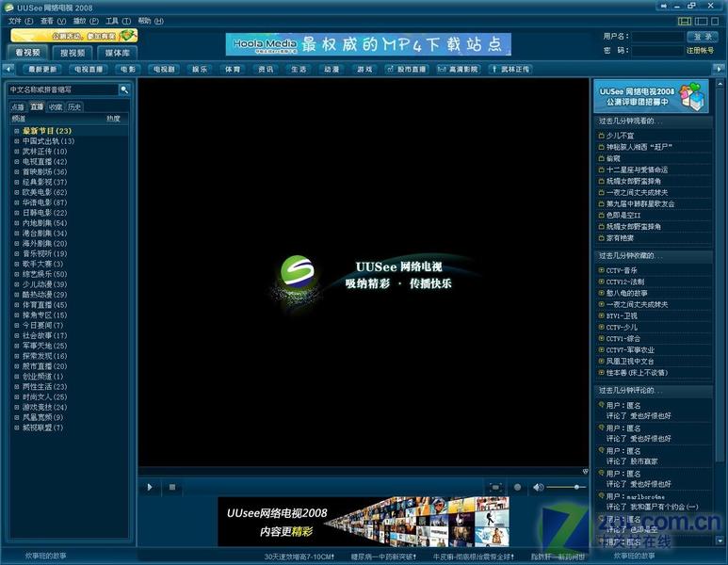Click the small heart icon below video
This screenshot has height=565, width=728.
[585, 471]
